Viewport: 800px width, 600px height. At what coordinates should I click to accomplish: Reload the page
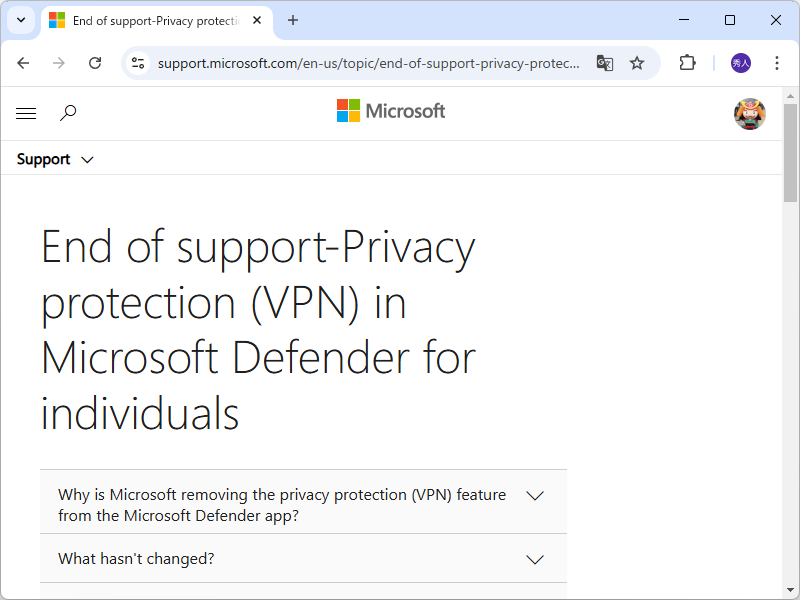click(x=95, y=63)
